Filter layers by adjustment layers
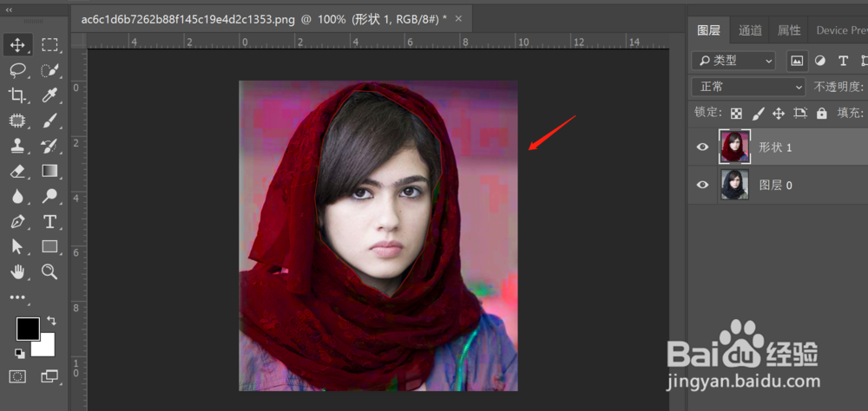This screenshot has width=868, height=411. (820, 61)
